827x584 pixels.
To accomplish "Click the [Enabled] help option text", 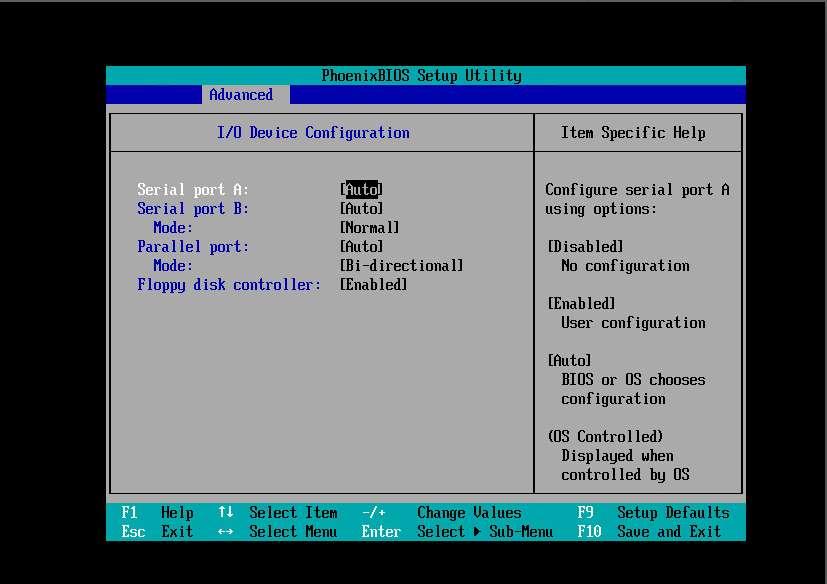I will point(581,303).
